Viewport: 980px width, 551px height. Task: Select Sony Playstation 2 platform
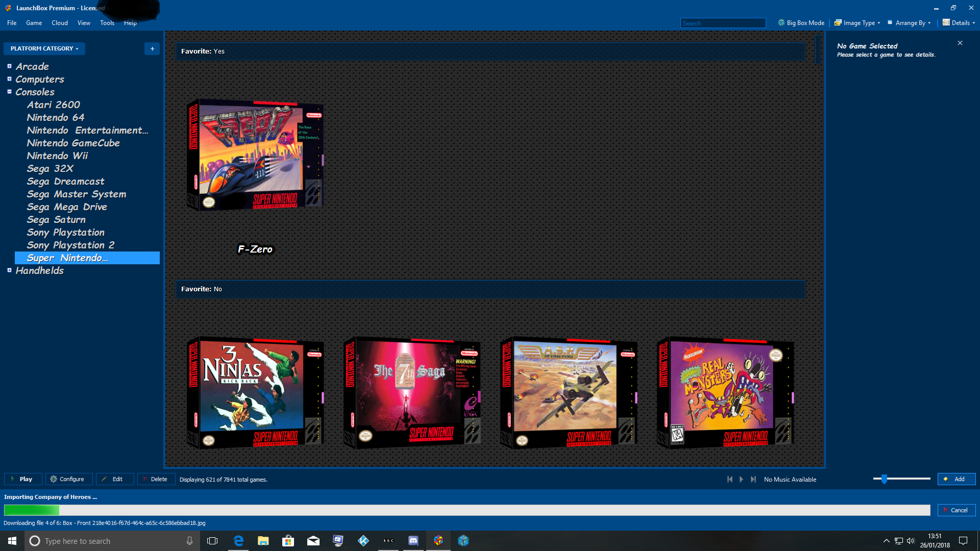[70, 245]
